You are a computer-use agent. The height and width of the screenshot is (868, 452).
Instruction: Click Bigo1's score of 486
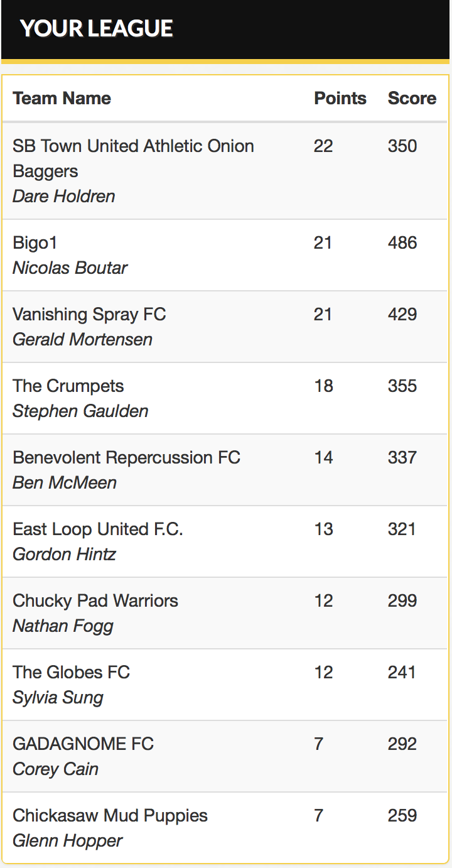(402, 242)
